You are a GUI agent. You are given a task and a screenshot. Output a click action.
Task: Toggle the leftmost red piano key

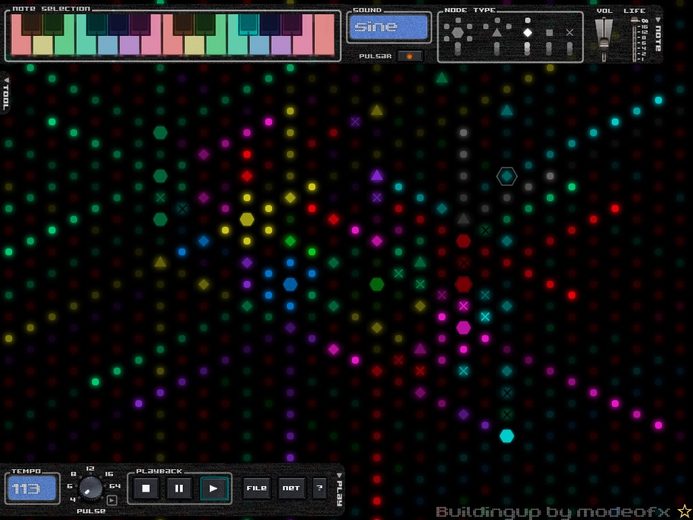(19, 44)
